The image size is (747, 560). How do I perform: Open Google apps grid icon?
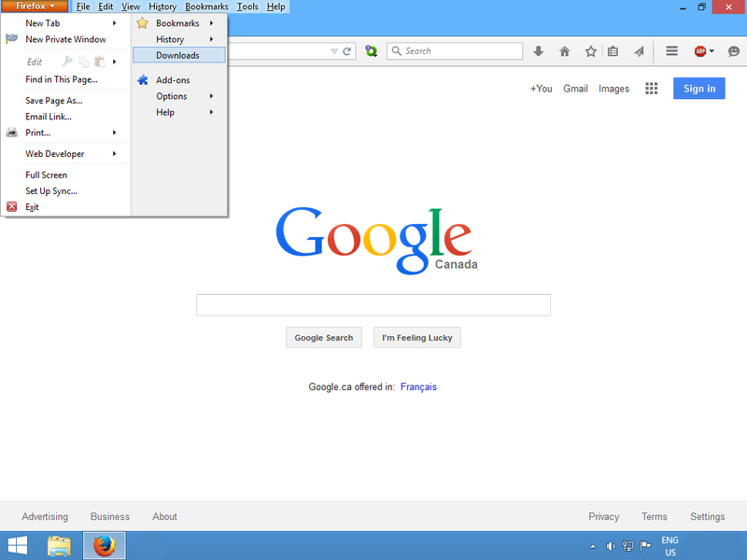coord(651,89)
